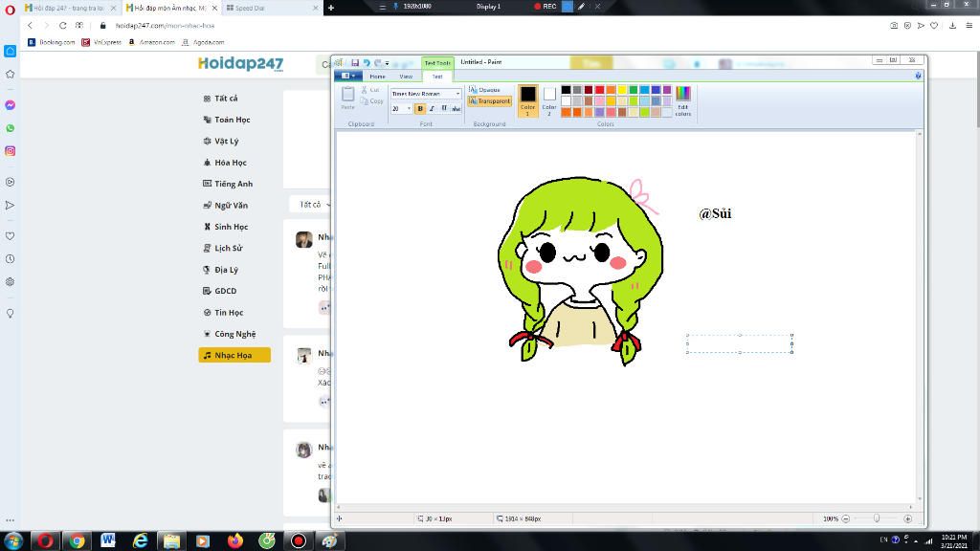Go back in the Opera browser
980x551 pixels.
click(30, 26)
